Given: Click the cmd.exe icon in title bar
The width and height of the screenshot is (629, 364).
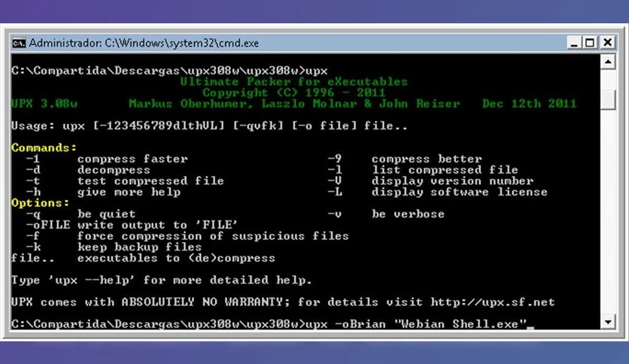Looking at the screenshot, I should [x=19, y=43].
